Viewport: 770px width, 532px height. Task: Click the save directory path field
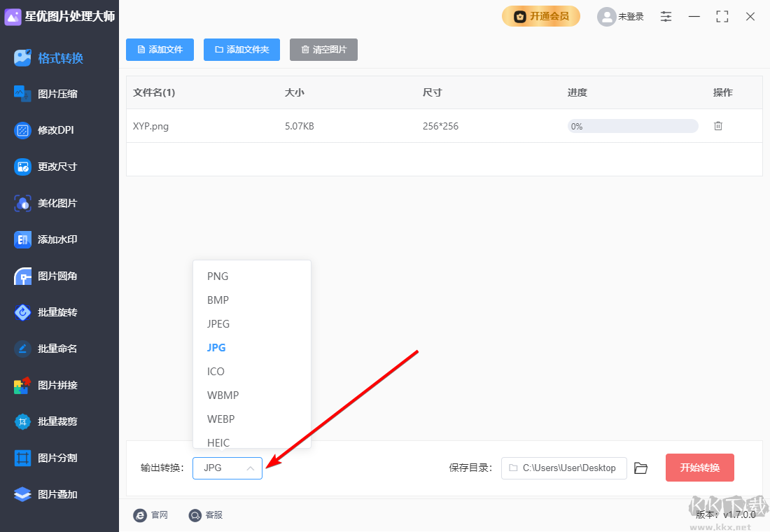(x=563, y=468)
